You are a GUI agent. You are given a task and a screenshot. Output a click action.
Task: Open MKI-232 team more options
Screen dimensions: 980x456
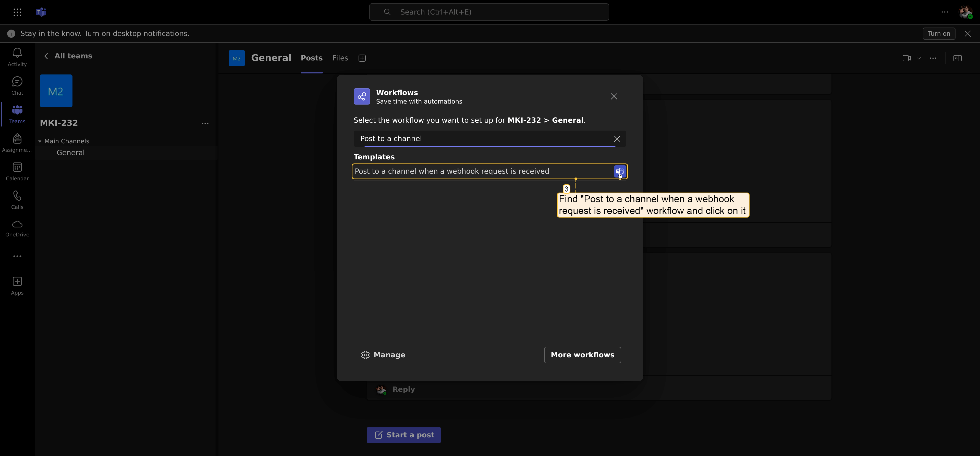point(205,123)
